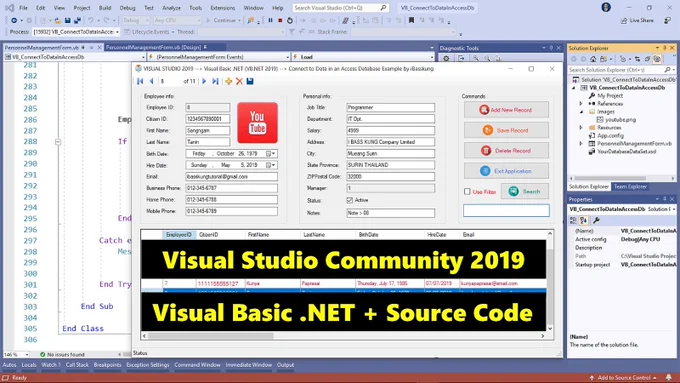680x383 pixels.
Task: Open Send Feedback icon beside Live Share
Action: tap(667, 20)
